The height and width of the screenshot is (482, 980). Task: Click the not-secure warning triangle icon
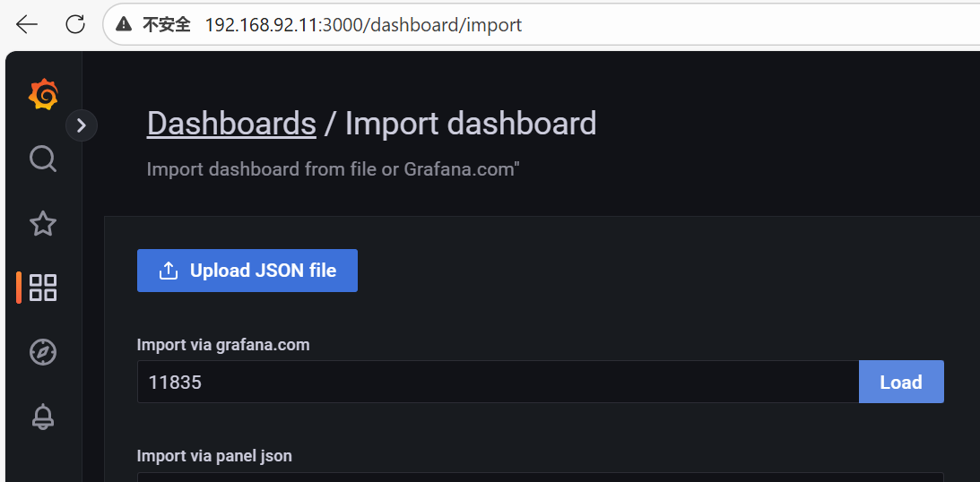[x=125, y=24]
